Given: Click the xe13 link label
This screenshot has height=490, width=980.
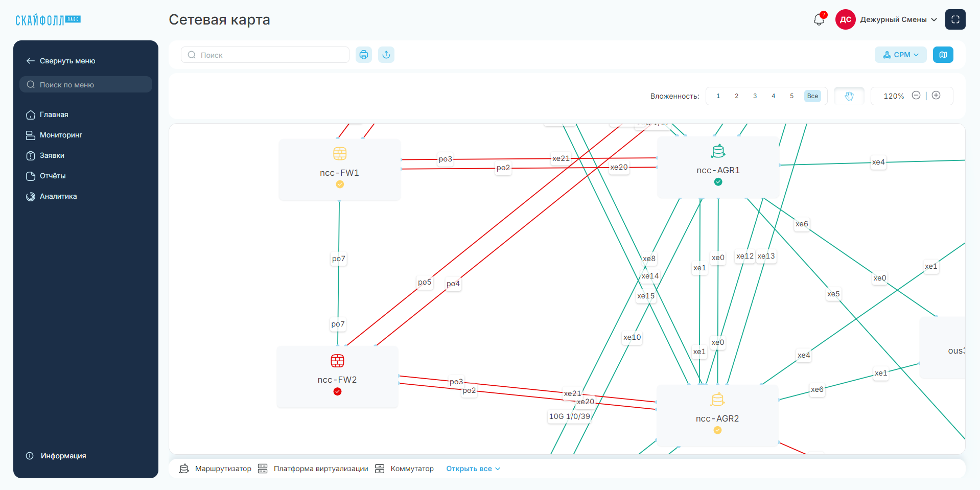Looking at the screenshot, I should [766, 256].
